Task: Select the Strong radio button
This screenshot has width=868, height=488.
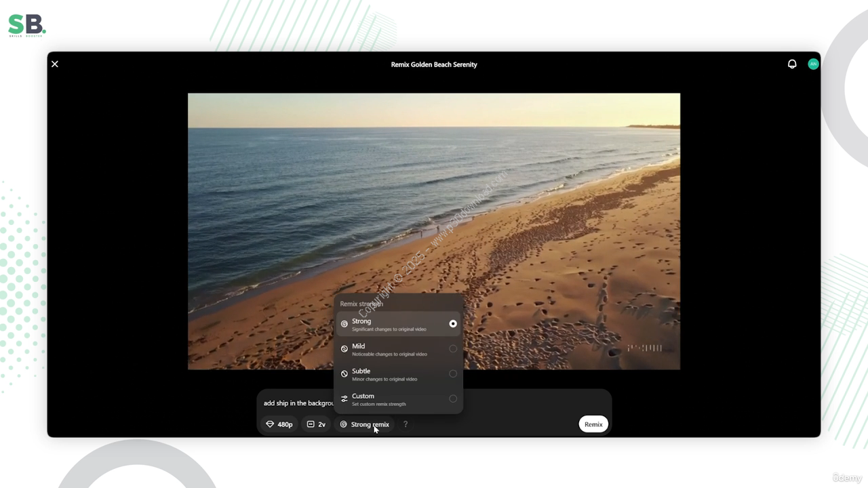Action: click(453, 324)
